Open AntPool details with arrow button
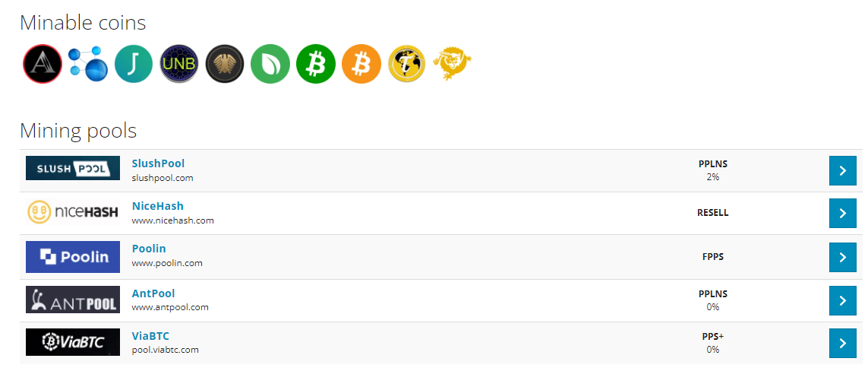 (842, 300)
